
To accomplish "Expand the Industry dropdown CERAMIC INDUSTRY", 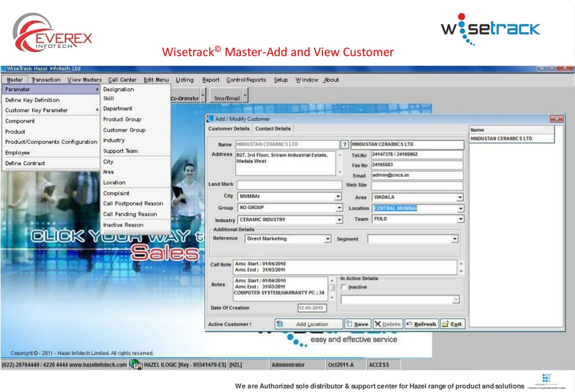I will (x=339, y=220).
